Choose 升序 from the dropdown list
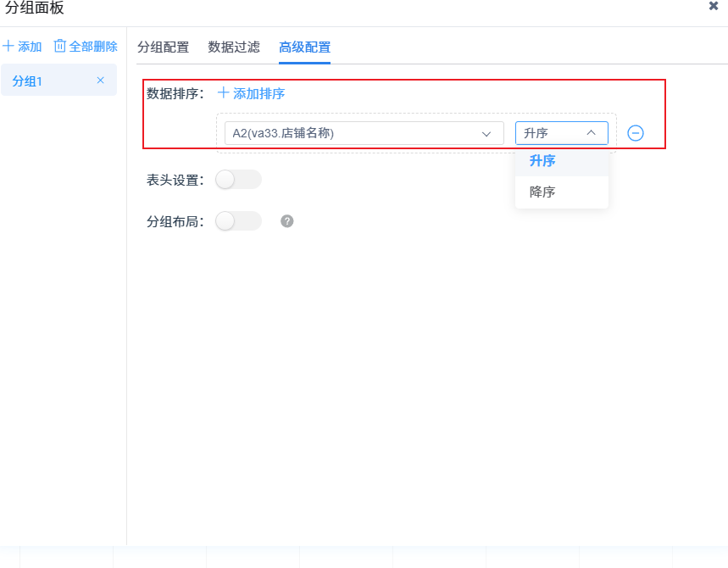Image resolution: width=728 pixels, height=568 pixels. [x=542, y=161]
